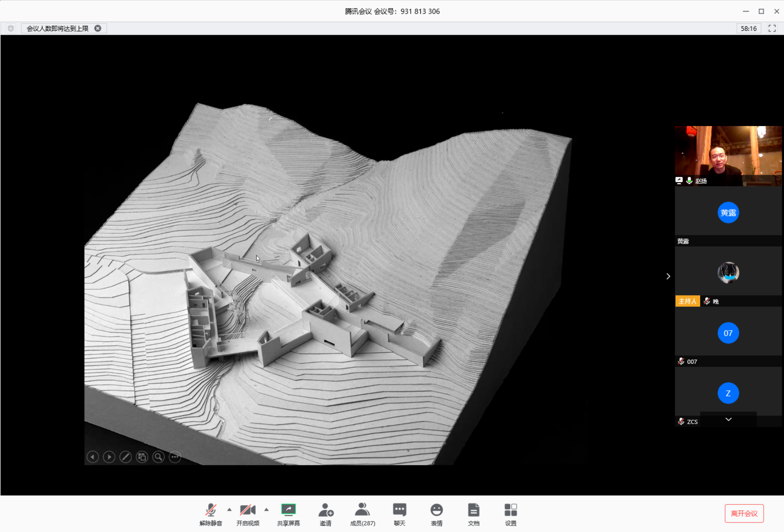The height and width of the screenshot is (532, 784).
Task: Open the Chat (聊天) panel
Action: tap(399, 514)
